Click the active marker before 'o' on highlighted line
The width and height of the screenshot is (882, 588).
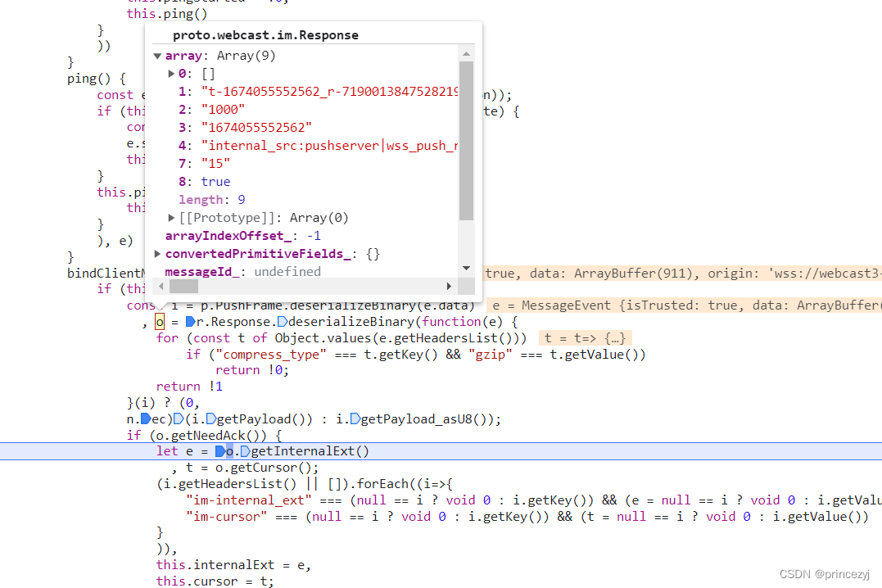pyautogui.click(x=220, y=451)
